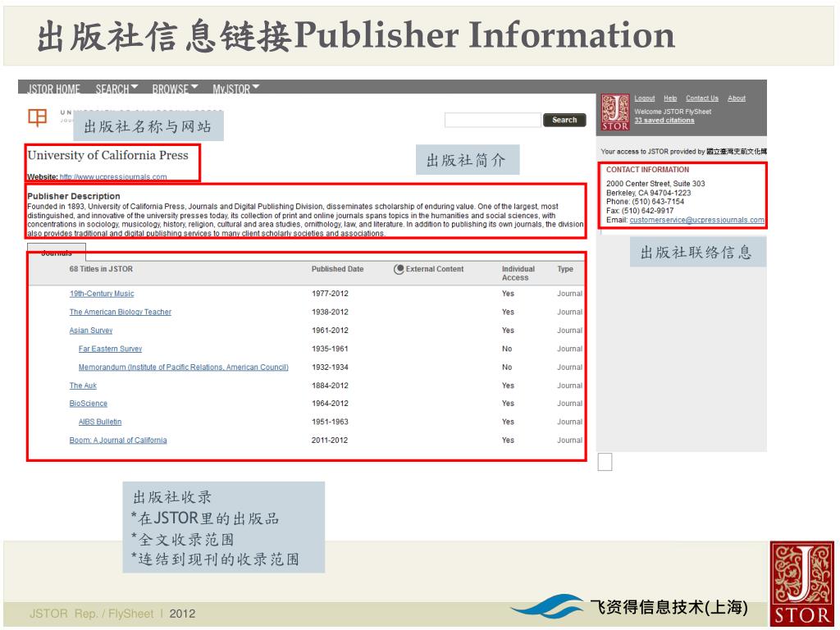Click the Individual Access column header

click(x=518, y=273)
